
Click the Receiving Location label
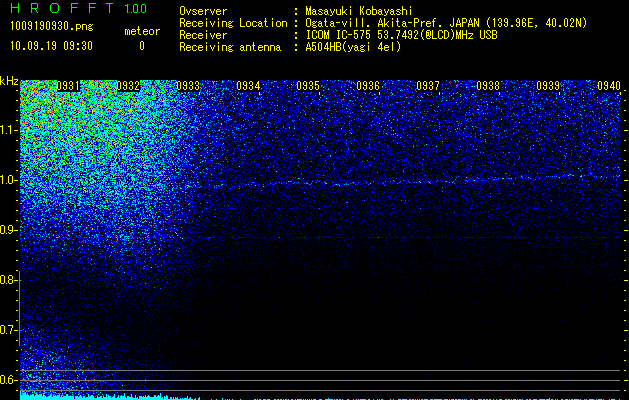(x=233, y=23)
